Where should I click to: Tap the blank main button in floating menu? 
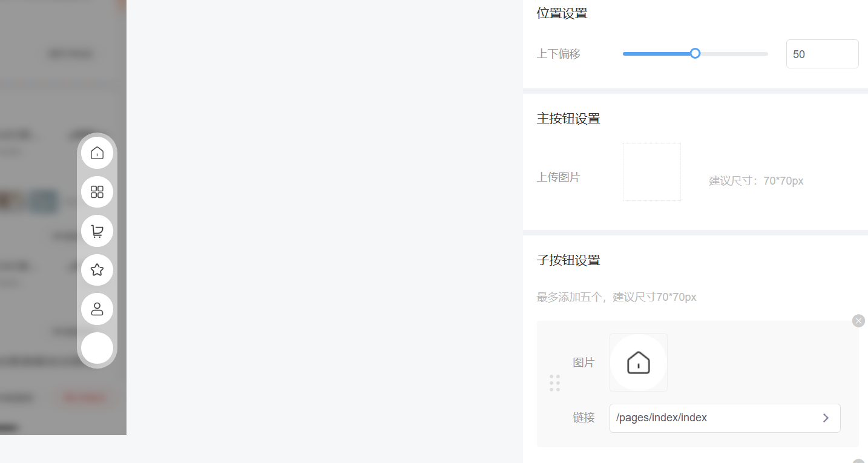pos(97,348)
